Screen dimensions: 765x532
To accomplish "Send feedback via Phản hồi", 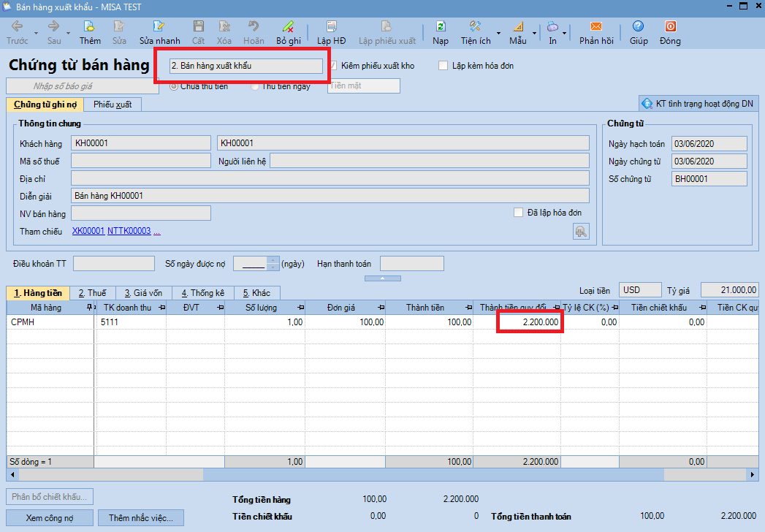I will pyautogui.click(x=596, y=33).
